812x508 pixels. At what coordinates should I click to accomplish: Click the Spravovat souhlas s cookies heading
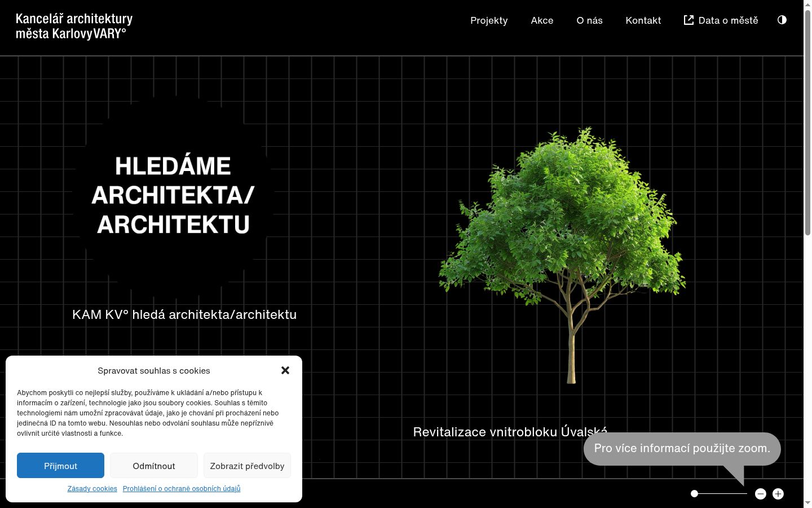click(154, 371)
